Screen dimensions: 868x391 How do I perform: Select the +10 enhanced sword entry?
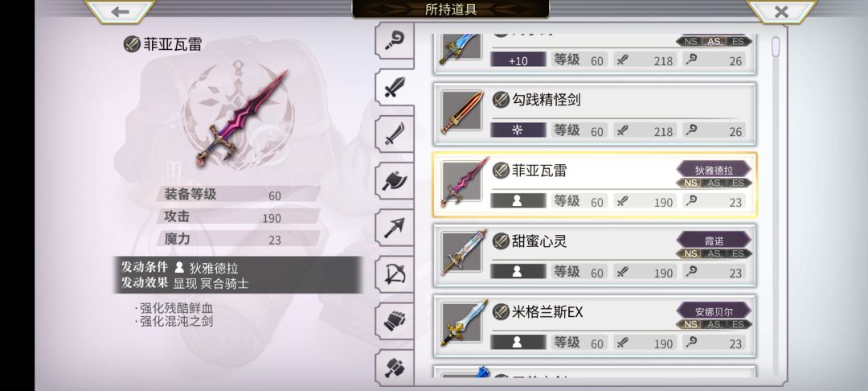coord(595,52)
